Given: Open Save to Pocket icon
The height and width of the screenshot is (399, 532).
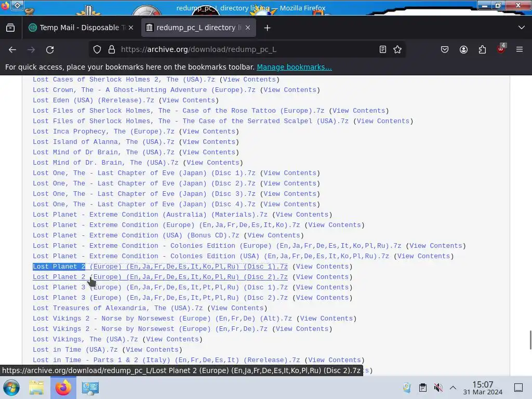Looking at the screenshot, I should (x=445, y=49).
